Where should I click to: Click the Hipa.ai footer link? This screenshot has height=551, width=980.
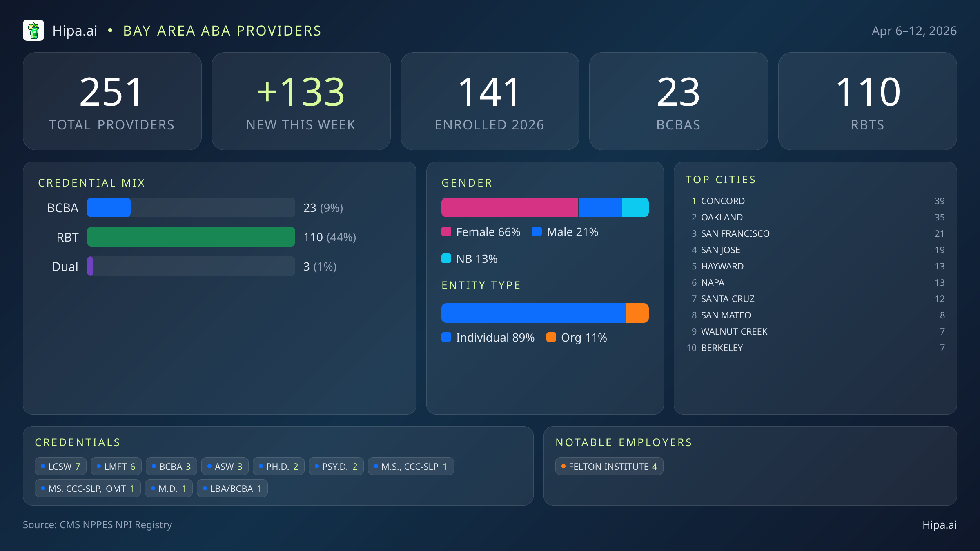tap(939, 525)
